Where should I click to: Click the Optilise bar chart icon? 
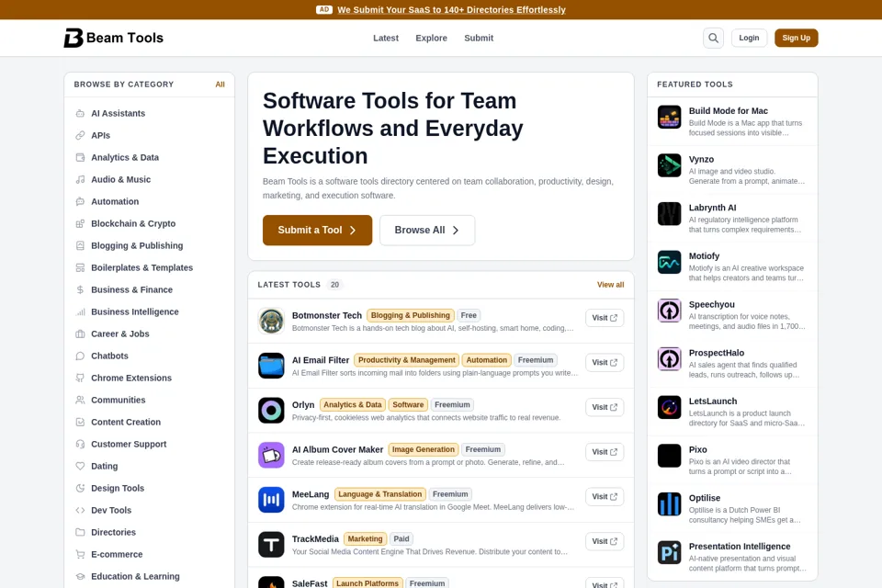(670, 504)
